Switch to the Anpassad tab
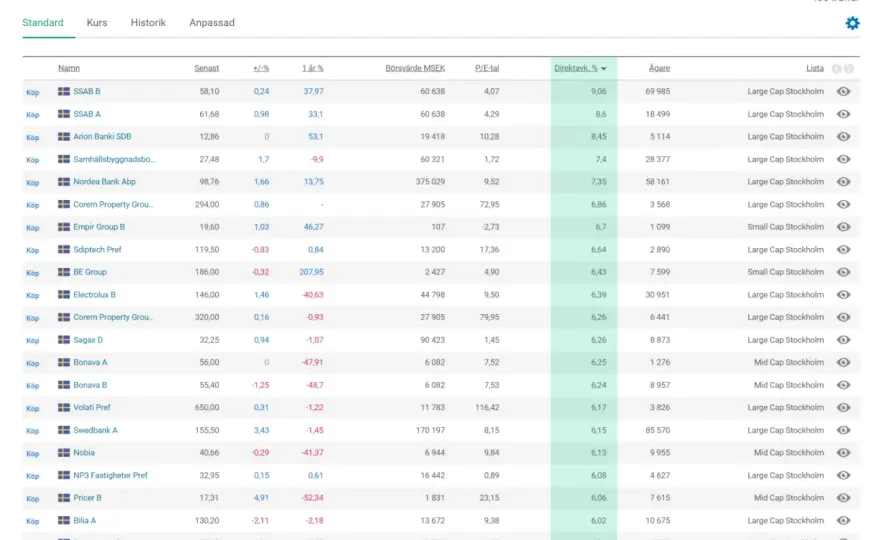Viewport: 880px width, 540px height. point(212,23)
